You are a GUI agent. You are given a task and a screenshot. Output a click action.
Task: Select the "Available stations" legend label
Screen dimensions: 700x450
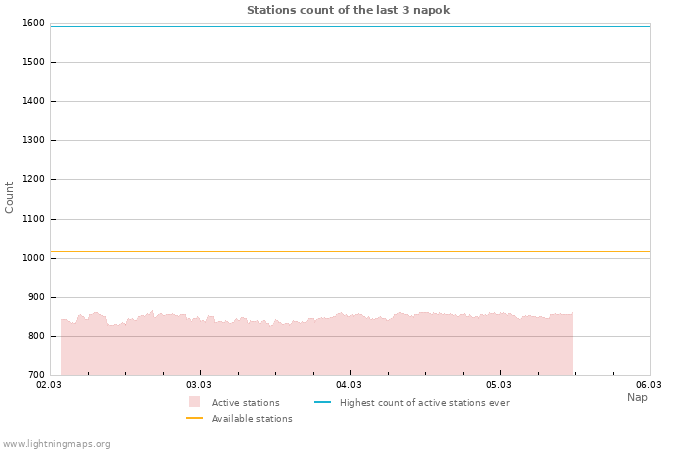pos(252,419)
